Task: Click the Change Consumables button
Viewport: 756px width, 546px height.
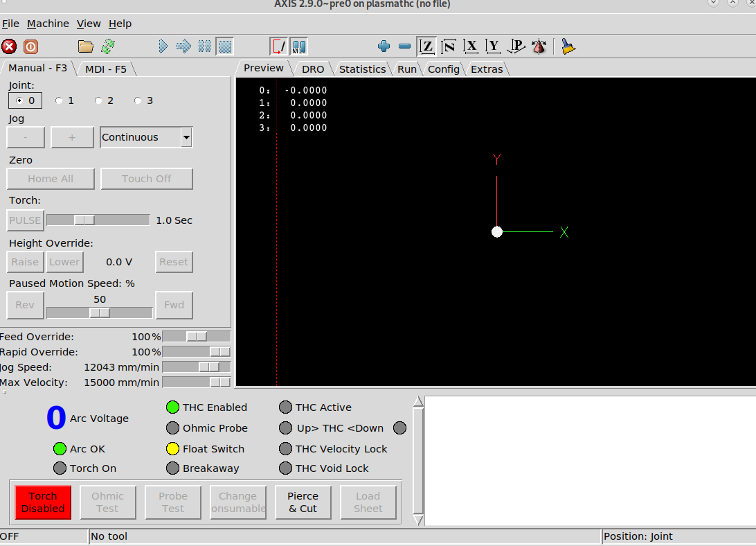Action: coord(238,502)
